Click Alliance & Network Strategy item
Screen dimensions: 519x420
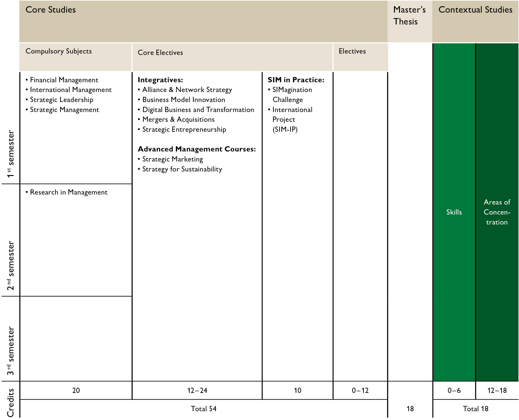(187, 90)
